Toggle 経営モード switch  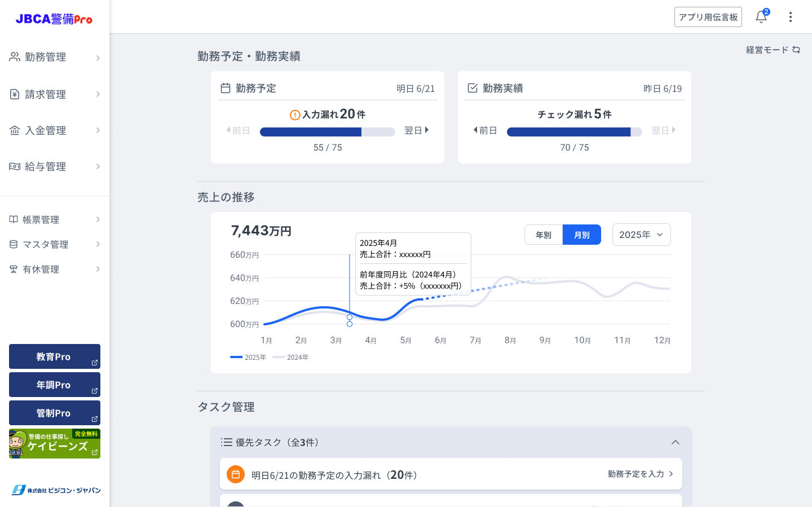tap(773, 50)
